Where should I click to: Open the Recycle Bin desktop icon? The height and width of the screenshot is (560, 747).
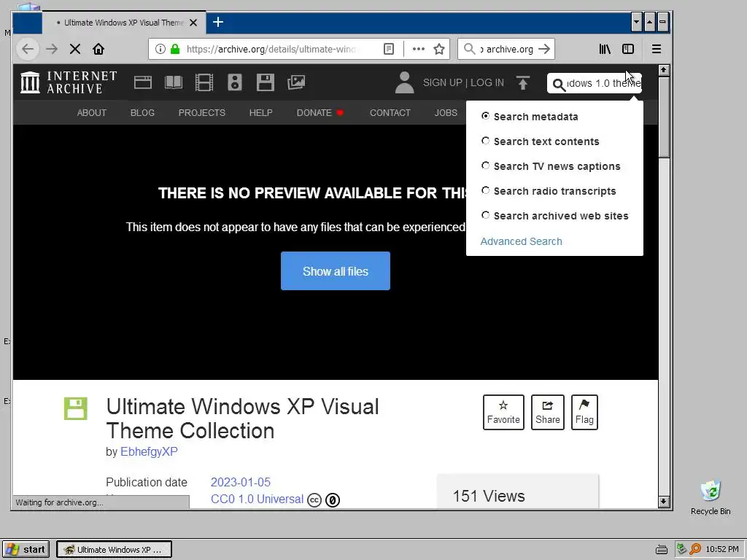(711, 497)
